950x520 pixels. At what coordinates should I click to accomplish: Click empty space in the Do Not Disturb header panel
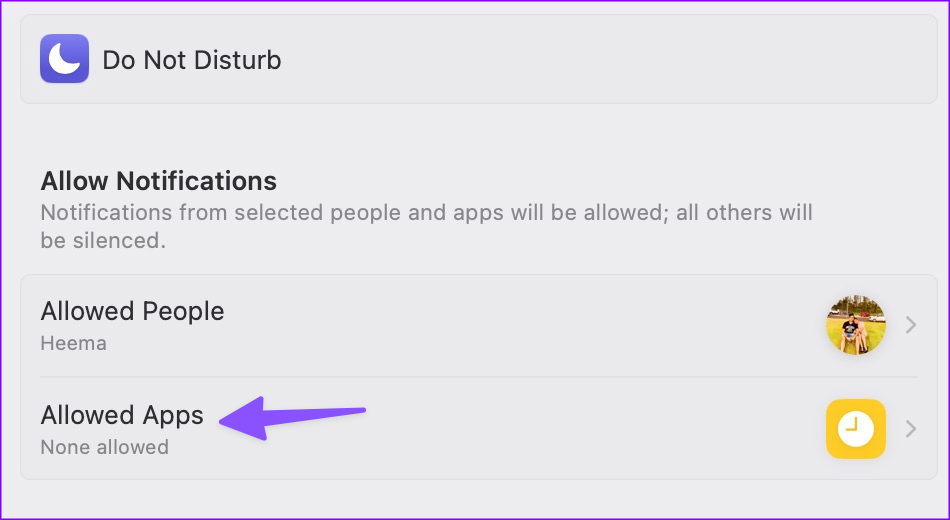coord(600,60)
